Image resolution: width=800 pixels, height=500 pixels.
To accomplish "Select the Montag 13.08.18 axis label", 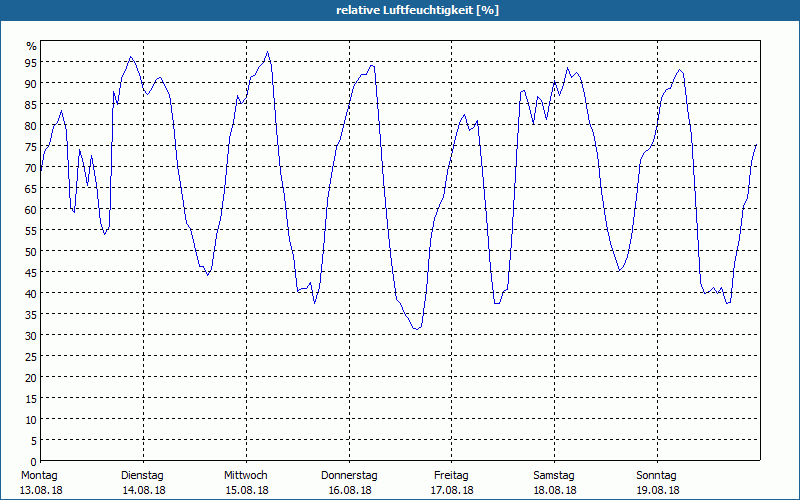I will (40, 483).
